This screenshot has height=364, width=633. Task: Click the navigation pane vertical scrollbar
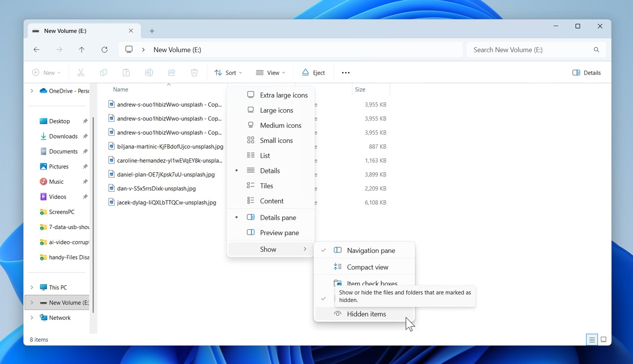93,215
